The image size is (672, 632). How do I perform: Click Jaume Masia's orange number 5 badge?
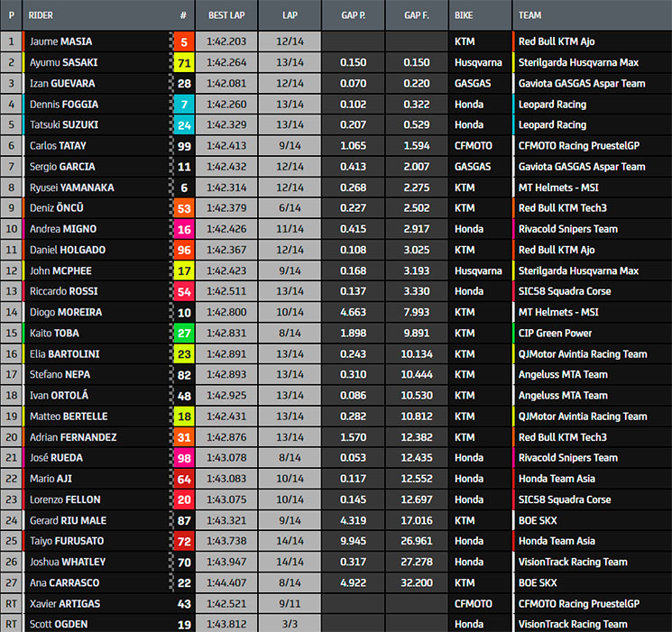183,41
